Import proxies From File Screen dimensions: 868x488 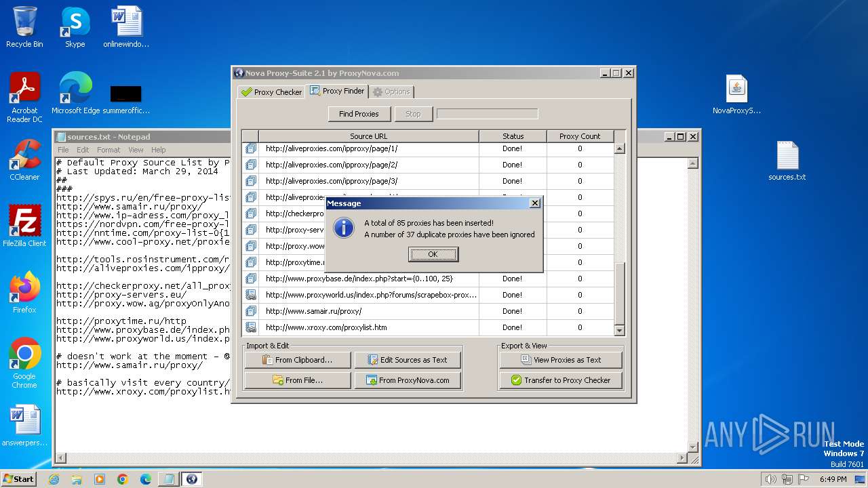tap(298, 380)
